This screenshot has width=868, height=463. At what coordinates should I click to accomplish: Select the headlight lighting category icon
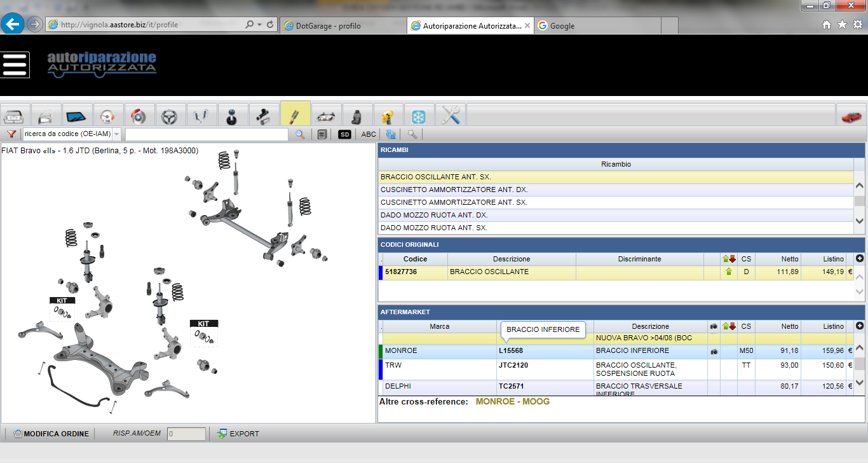[326, 116]
